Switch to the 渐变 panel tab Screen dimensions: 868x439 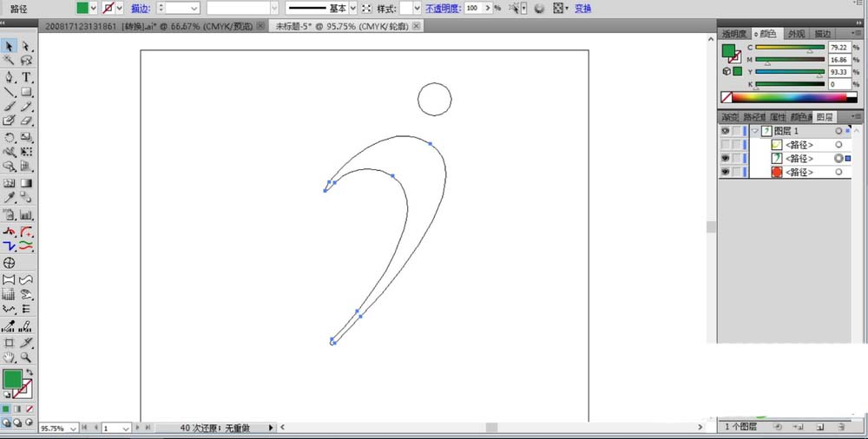click(x=730, y=117)
